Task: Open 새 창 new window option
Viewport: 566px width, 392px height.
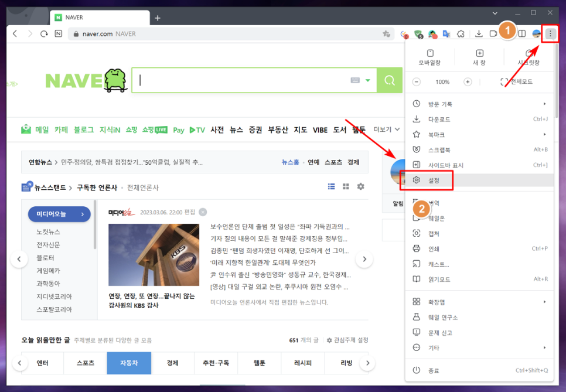Action: point(479,57)
